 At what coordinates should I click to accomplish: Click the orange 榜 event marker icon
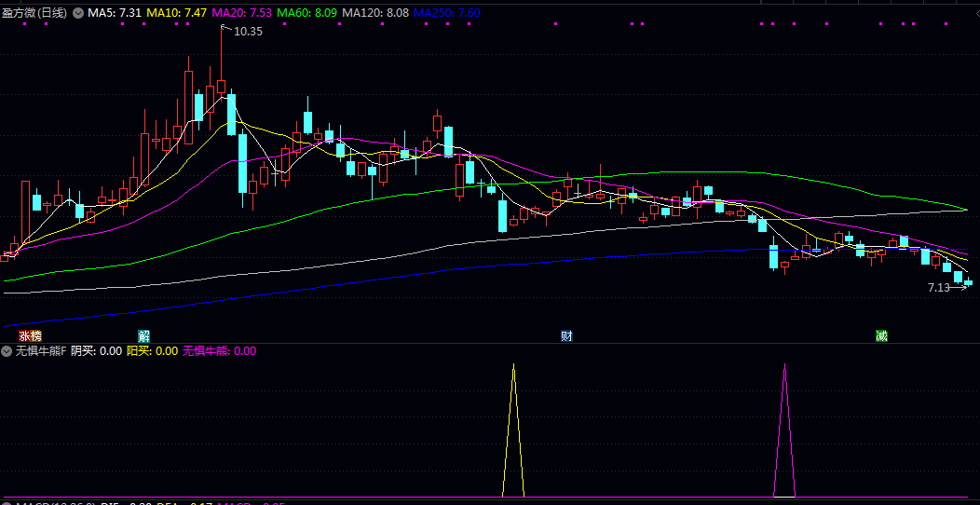(x=35, y=335)
